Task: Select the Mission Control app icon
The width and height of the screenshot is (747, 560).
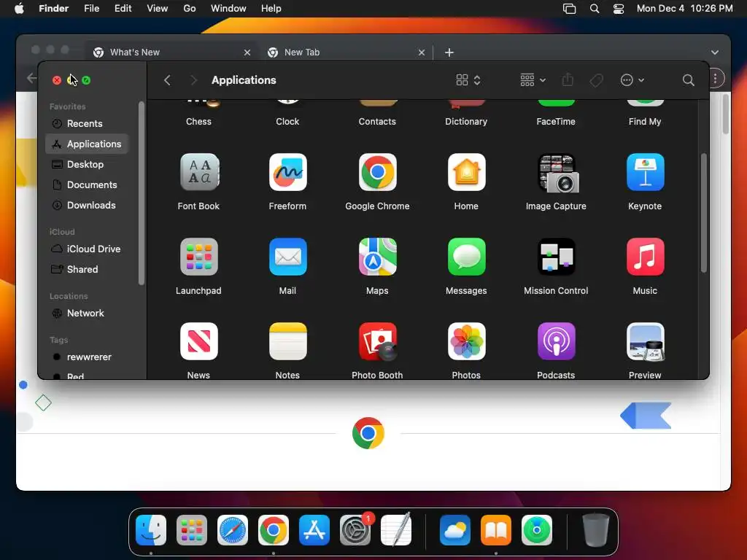Action: [556, 257]
